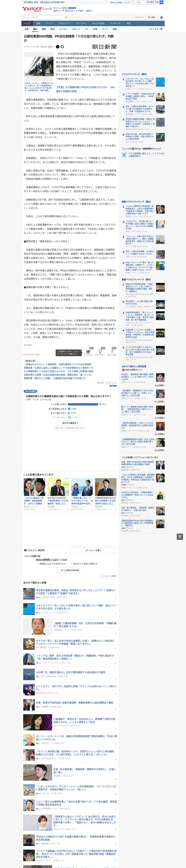Open 経済 category
This screenshot has width=186, height=868.
pyautogui.click(x=52, y=29)
